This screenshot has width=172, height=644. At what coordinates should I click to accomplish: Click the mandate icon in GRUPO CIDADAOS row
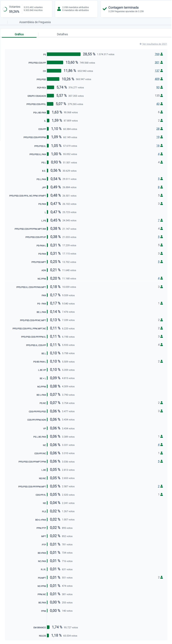click(x=162, y=95)
